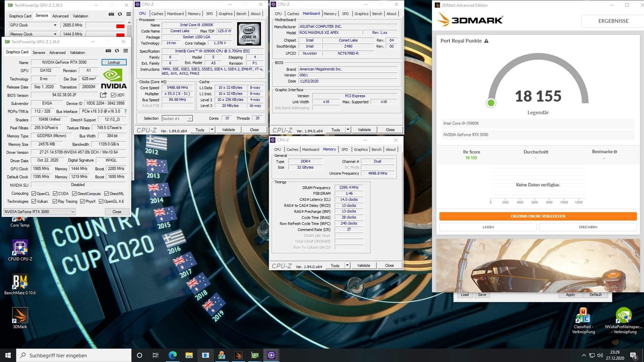Toggle the DirectCompute checkbox
This screenshot has width=644, height=362.
point(74,193)
